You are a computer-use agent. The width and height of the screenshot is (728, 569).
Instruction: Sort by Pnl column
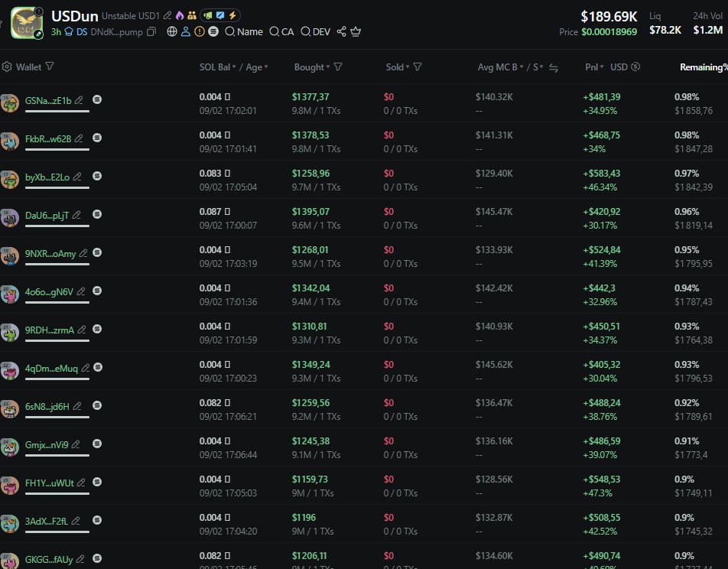click(x=594, y=67)
